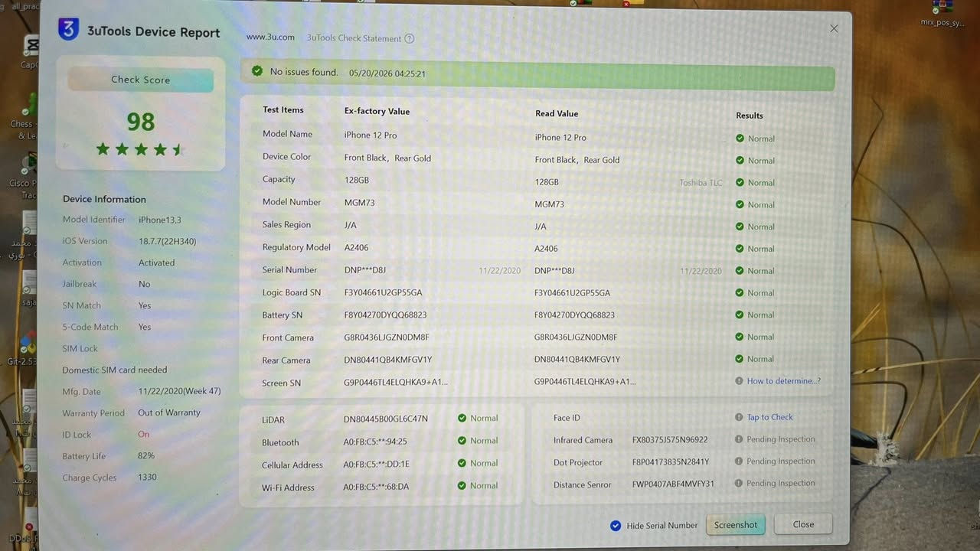Select the Mfg. Date value 11/22/2020(Week 47)
The height and width of the screenshot is (551, 980).
(x=180, y=391)
